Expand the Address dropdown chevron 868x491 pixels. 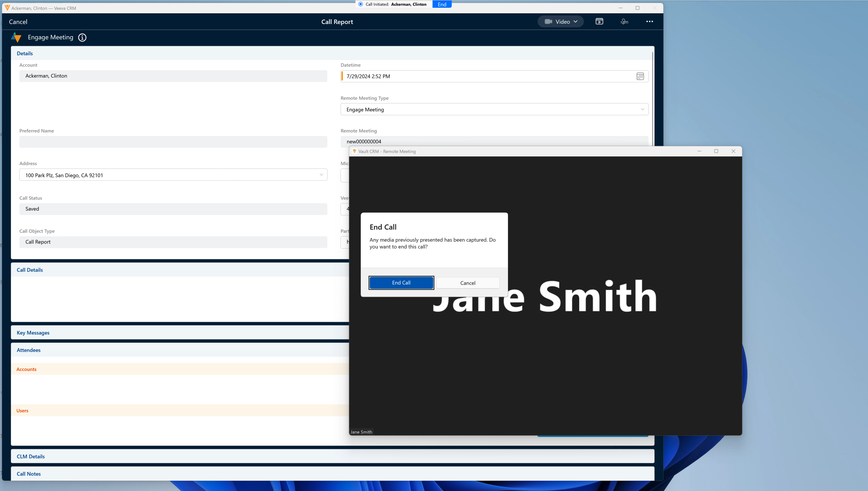tap(321, 175)
